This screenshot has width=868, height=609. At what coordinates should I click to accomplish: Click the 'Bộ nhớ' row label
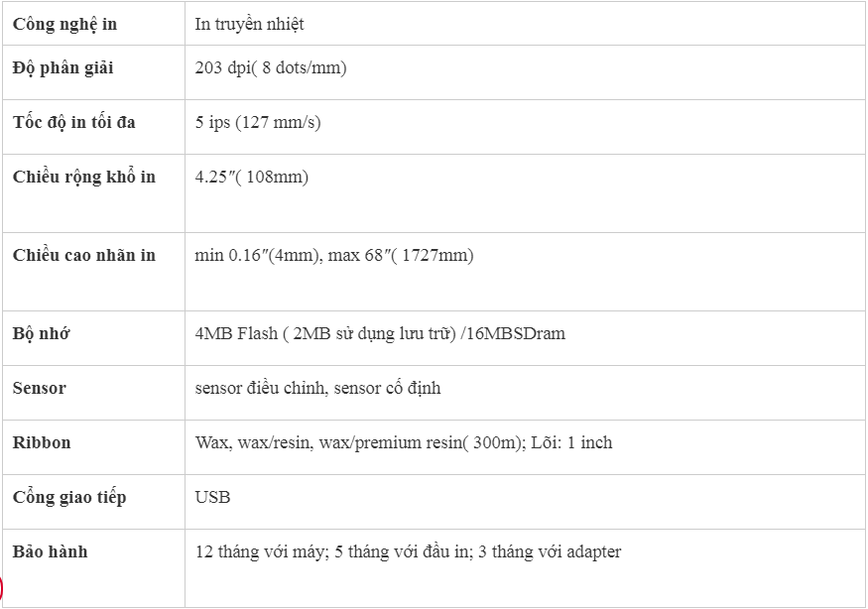42,334
